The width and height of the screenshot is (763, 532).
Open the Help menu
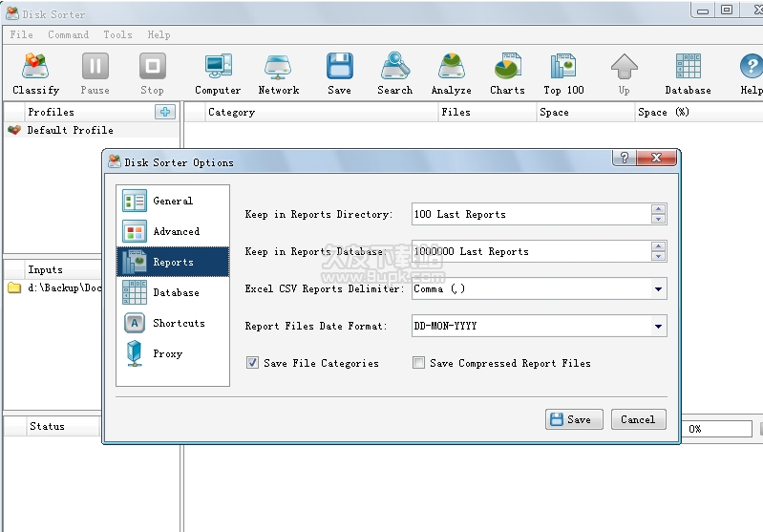159,35
